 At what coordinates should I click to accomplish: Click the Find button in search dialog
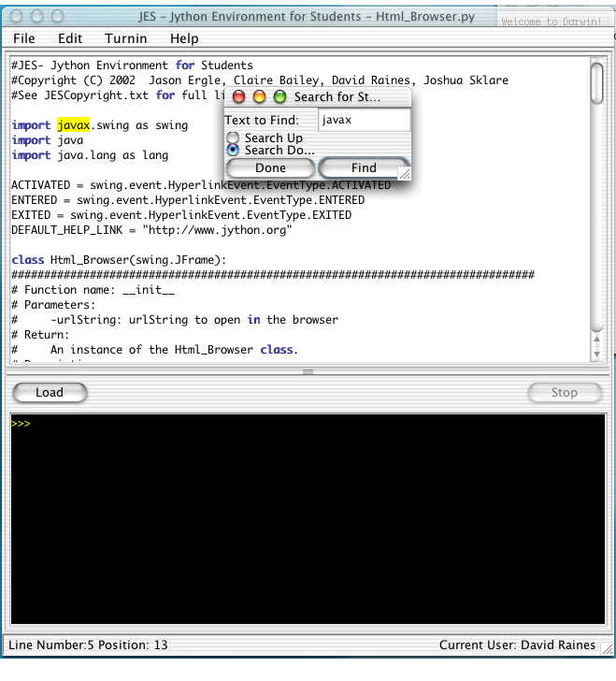[x=364, y=167]
